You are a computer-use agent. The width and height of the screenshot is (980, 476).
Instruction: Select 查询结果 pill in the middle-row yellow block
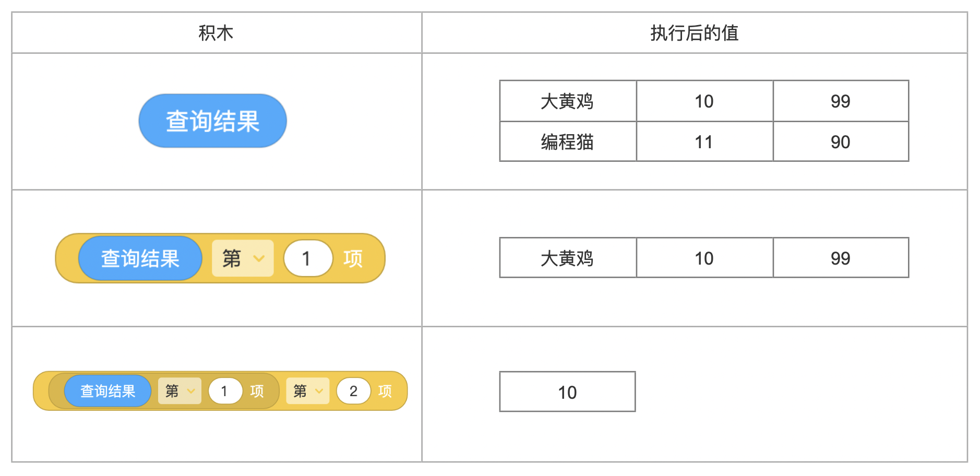[140, 258]
